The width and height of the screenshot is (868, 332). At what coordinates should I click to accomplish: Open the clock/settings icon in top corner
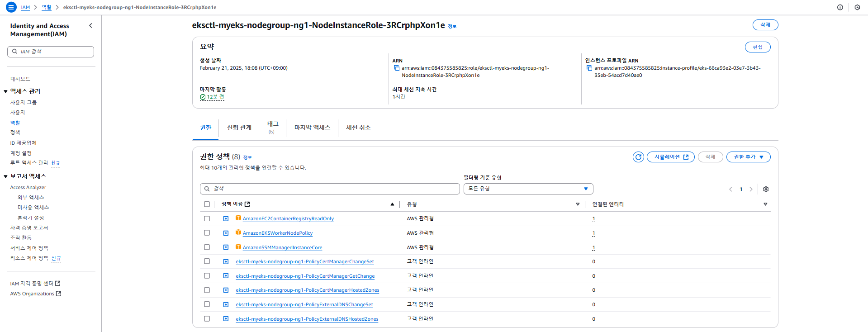857,7
